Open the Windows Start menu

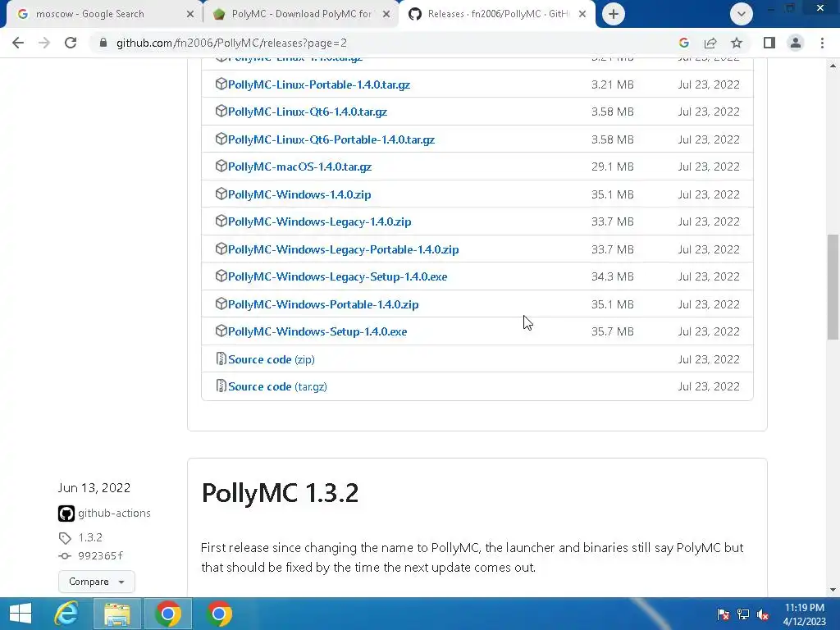click(21, 614)
